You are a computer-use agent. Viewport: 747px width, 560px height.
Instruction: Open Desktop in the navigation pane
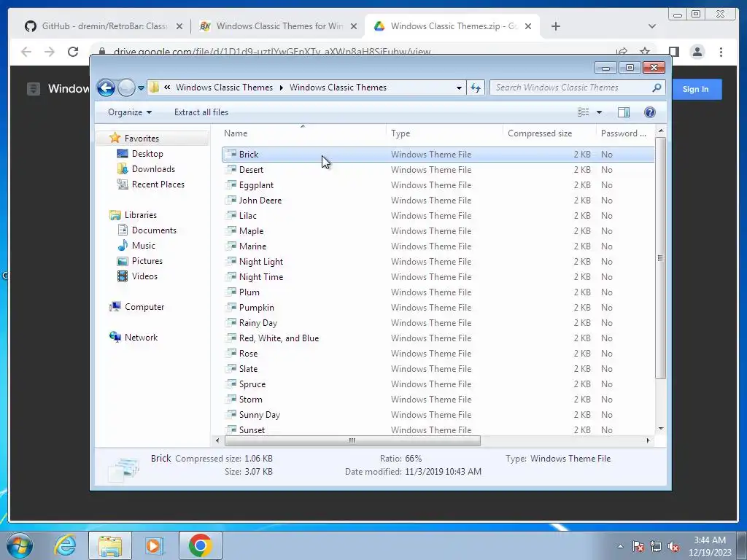coord(147,154)
